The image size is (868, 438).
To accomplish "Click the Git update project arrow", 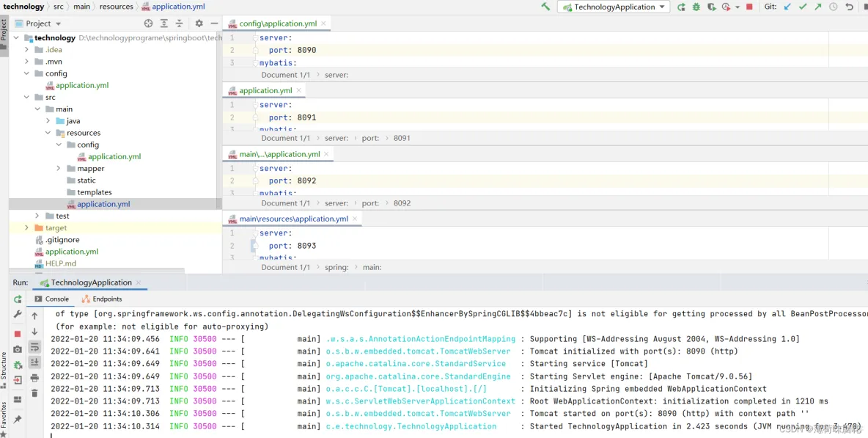I will click(x=788, y=7).
